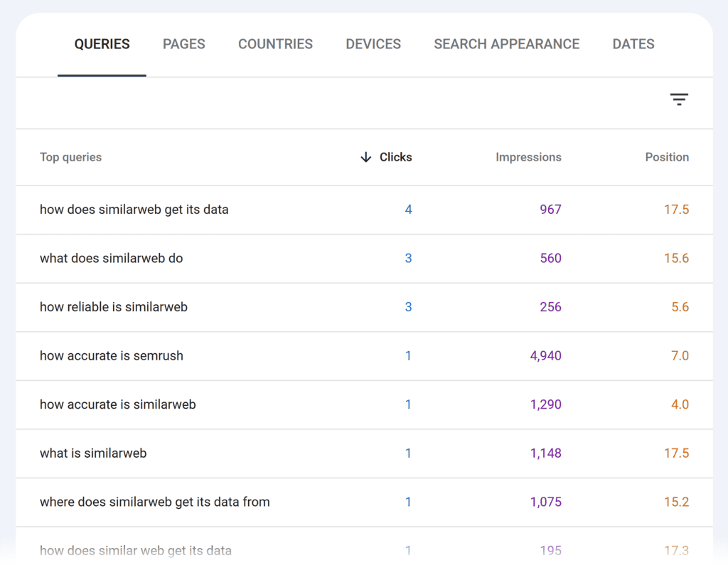Select the Devices tab
728x565 pixels.
[373, 44]
